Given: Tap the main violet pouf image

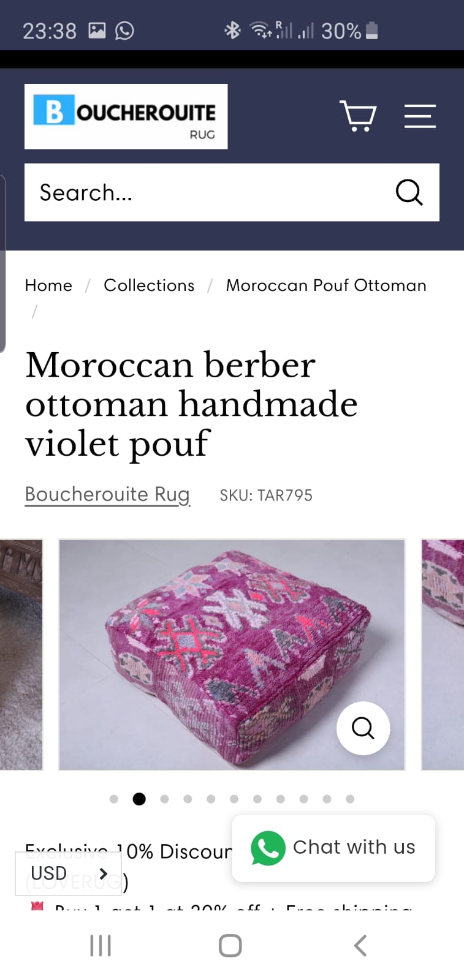Looking at the screenshot, I should click(232, 654).
